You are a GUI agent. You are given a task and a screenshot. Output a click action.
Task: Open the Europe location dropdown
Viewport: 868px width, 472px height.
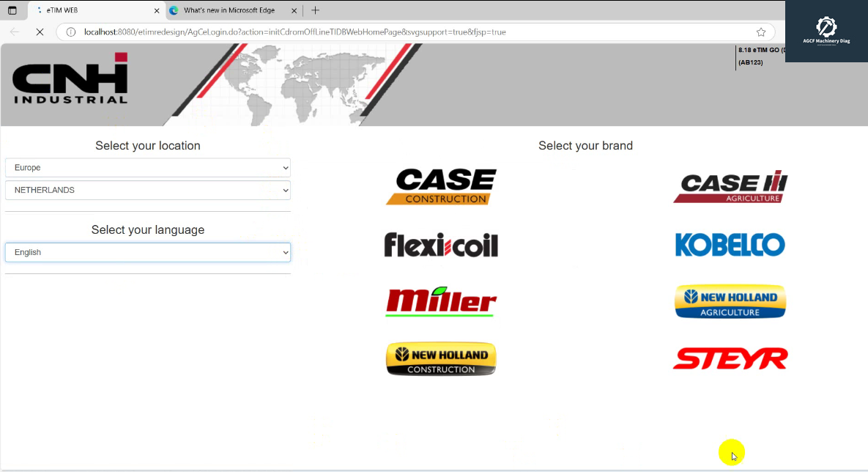[147, 167]
